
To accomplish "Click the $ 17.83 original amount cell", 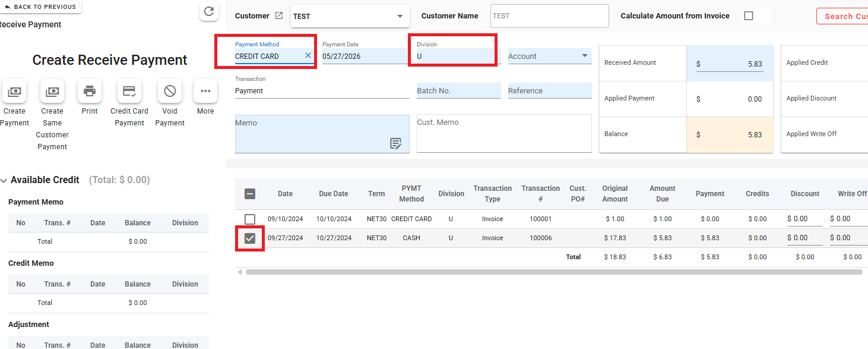I will click(x=616, y=238).
